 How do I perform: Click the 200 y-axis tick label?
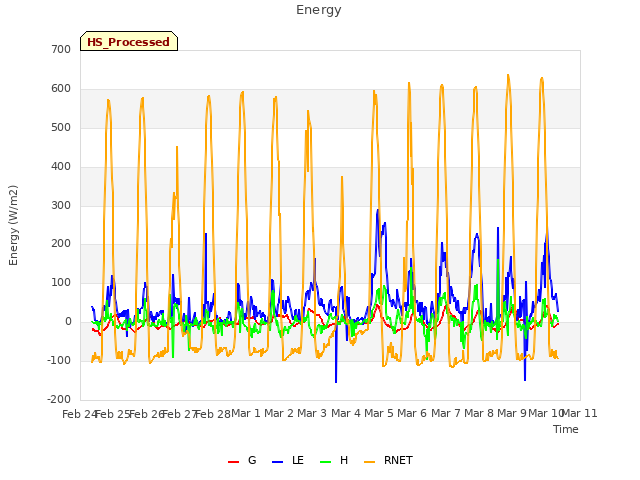[x=61, y=244]
